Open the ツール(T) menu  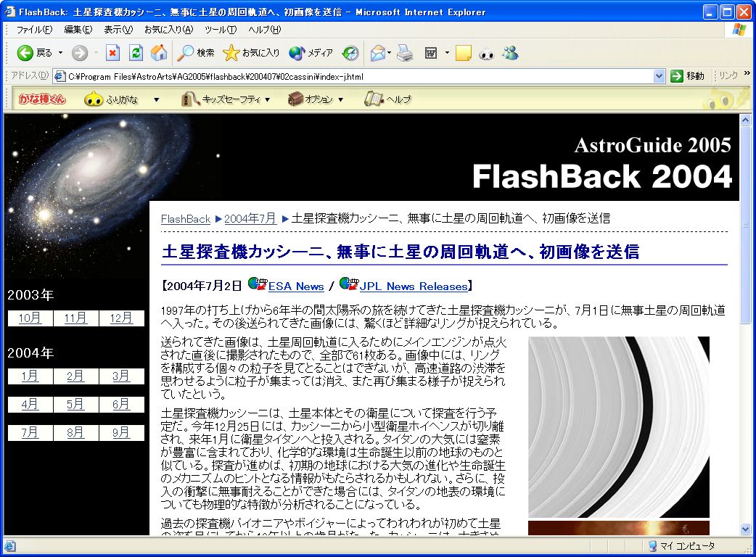tap(220, 30)
